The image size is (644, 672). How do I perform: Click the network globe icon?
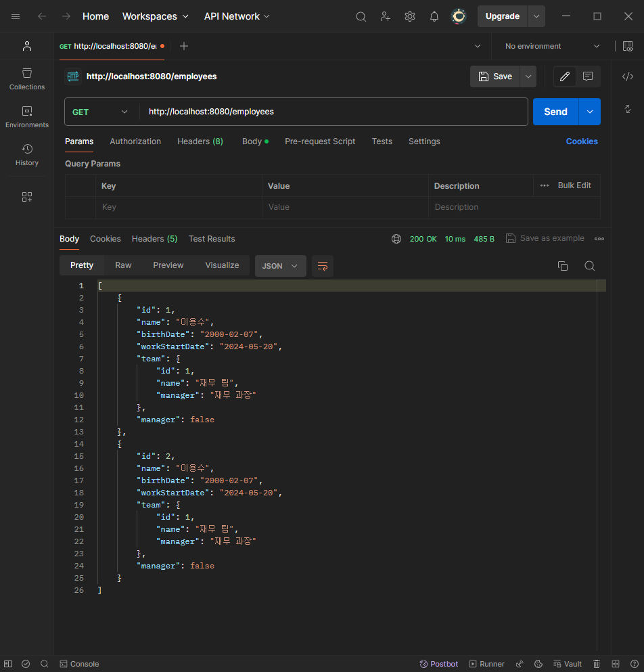pos(396,239)
